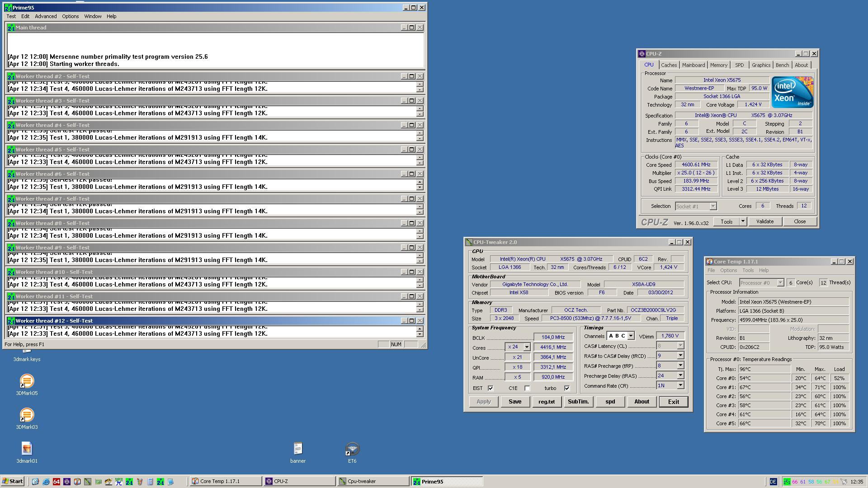The image size is (868, 488).
Task: Click the Cpu-tweaker quick launch icon
Action: [x=88, y=482]
